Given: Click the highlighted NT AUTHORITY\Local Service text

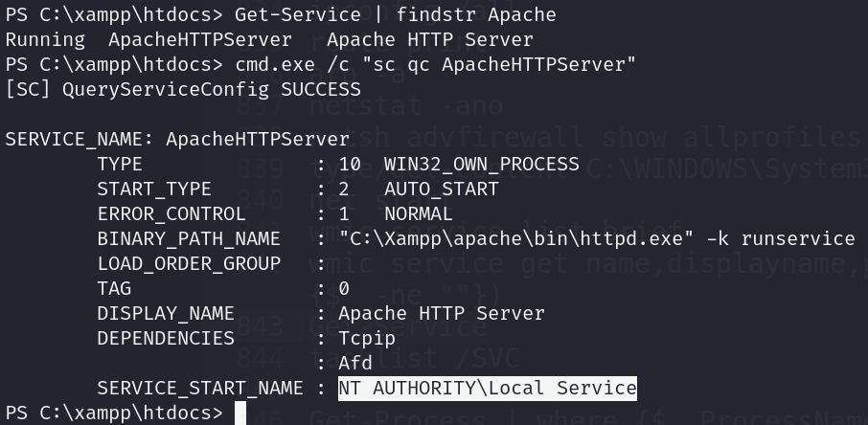Looking at the screenshot, I should (487, 388).
